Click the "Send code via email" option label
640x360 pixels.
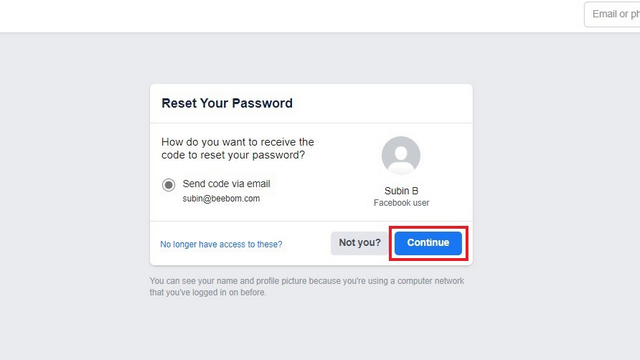click(226, 184)
